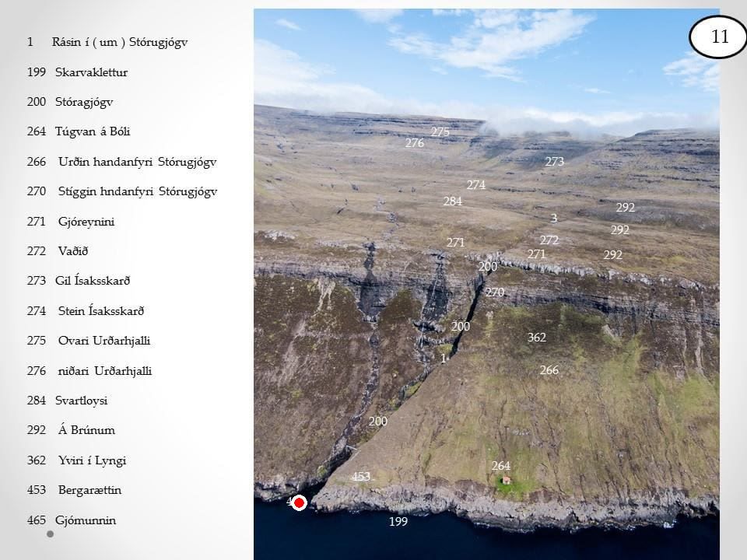
Task: Select map label 276 near the horizon
Action: tap(414, 143)
